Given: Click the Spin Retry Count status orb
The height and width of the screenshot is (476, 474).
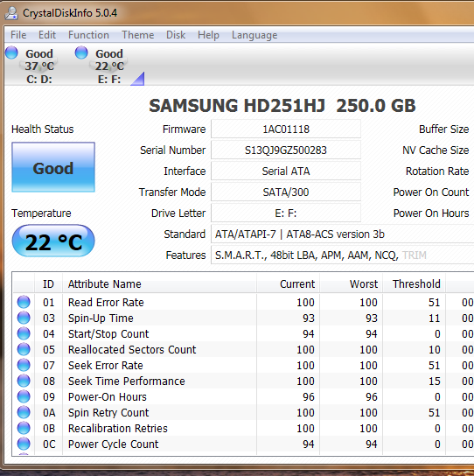Looking at the screenshot, I should pos(24,412).
